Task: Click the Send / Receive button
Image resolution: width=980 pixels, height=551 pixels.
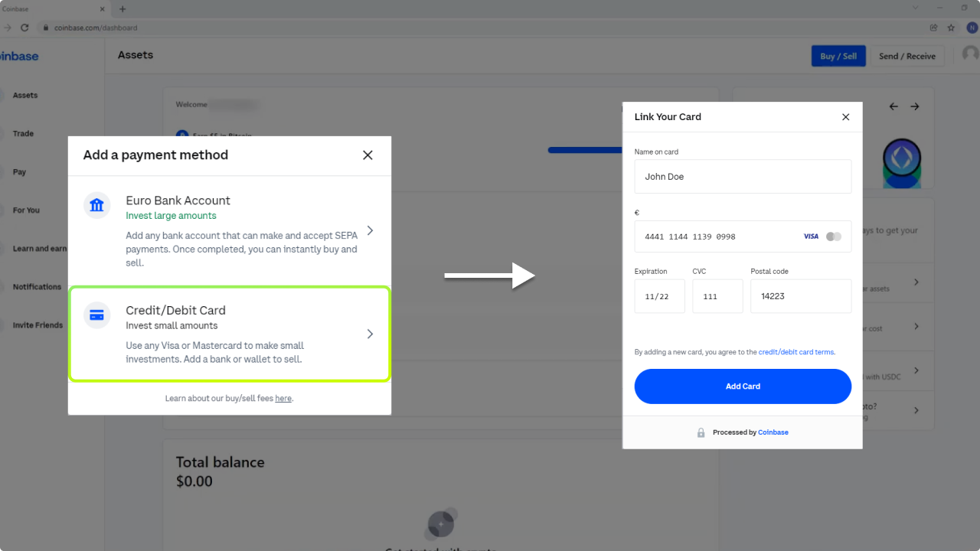Action: click(907, 56)
